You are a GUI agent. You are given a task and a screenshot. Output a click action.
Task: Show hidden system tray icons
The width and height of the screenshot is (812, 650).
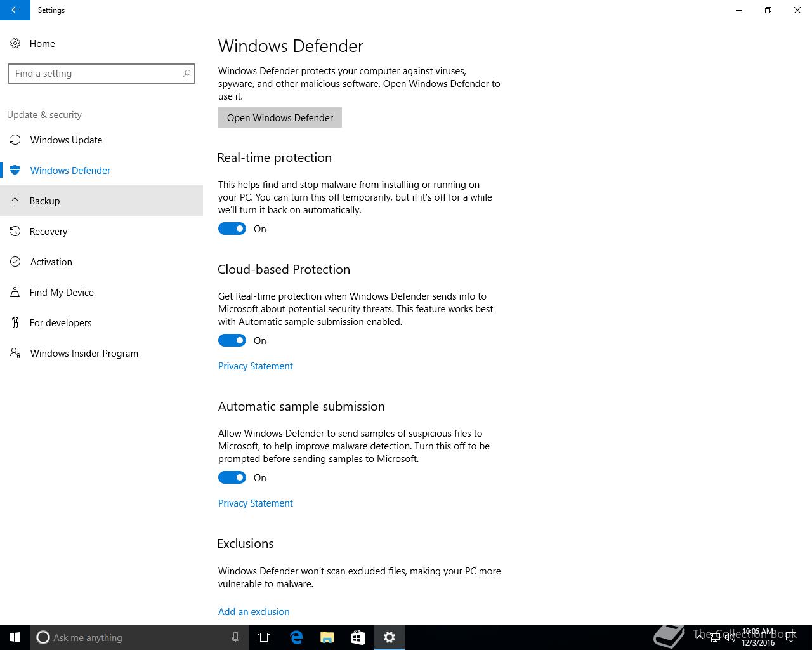[699, 637]
